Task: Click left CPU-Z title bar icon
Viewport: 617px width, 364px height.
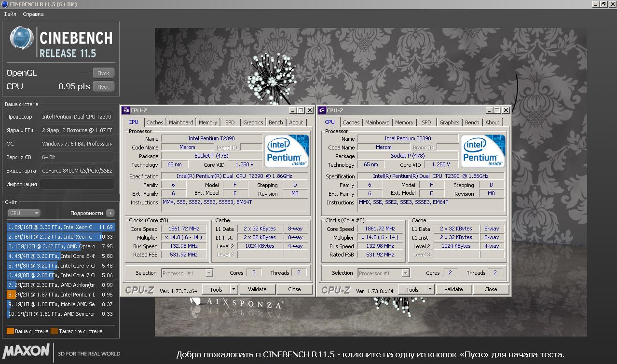Action: point(126,110)
